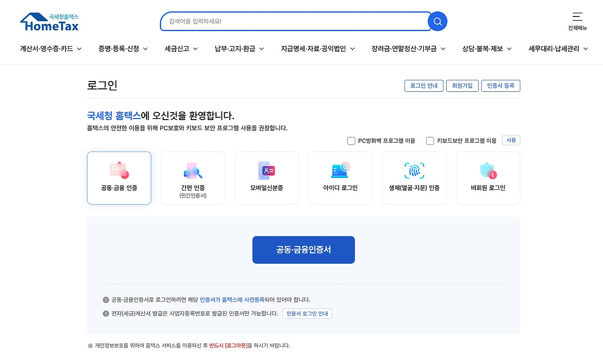Choose the 간편 인증 (민간인증서) option
The width and height of the screenshot is (603, 364).
(193, 178)
